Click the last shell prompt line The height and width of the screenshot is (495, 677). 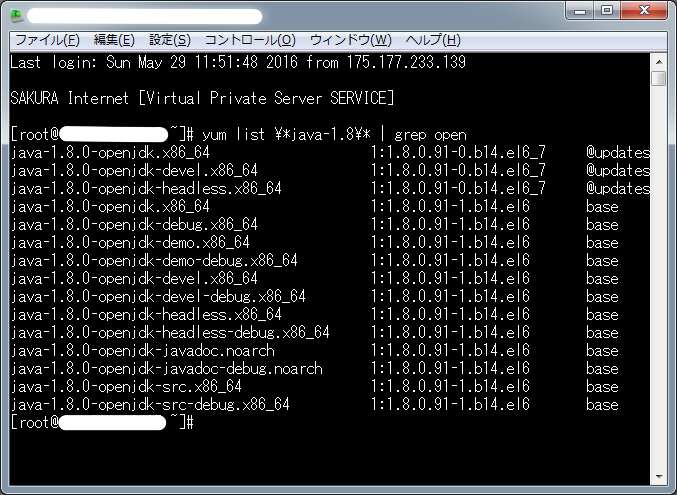(x=102, y=422)
